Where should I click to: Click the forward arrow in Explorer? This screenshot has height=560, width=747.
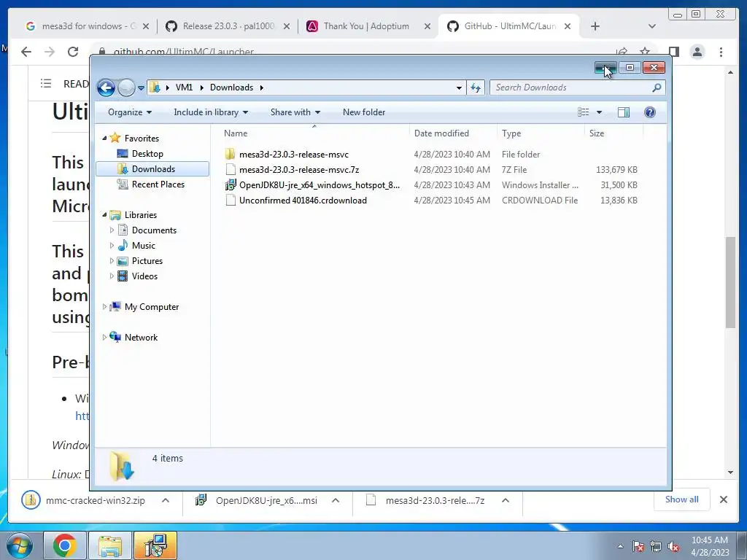coord(126,87)
